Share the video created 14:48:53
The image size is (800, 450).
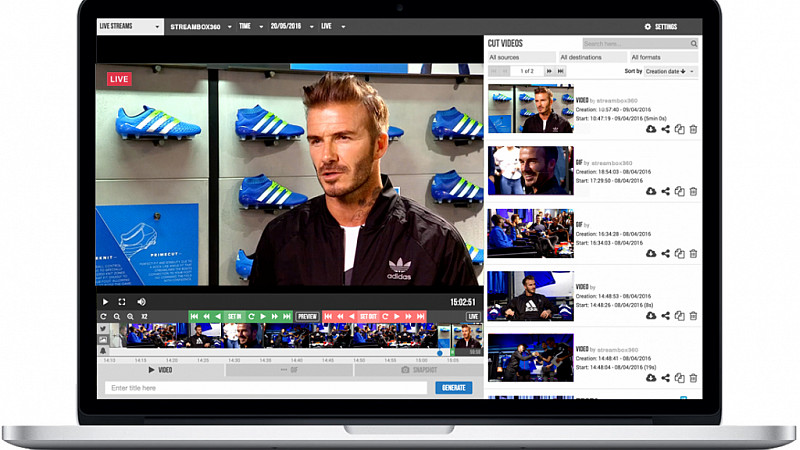click(x=665, y=316)
